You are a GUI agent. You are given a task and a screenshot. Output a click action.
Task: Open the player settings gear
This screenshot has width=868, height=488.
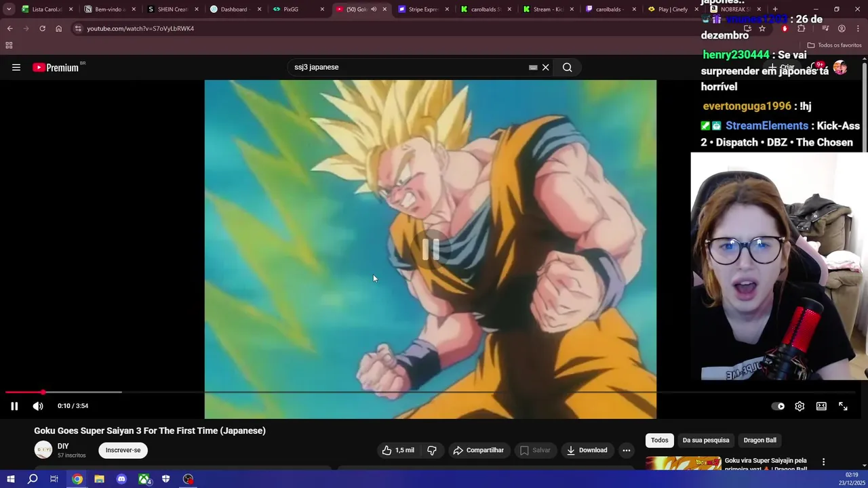point(800,406)
